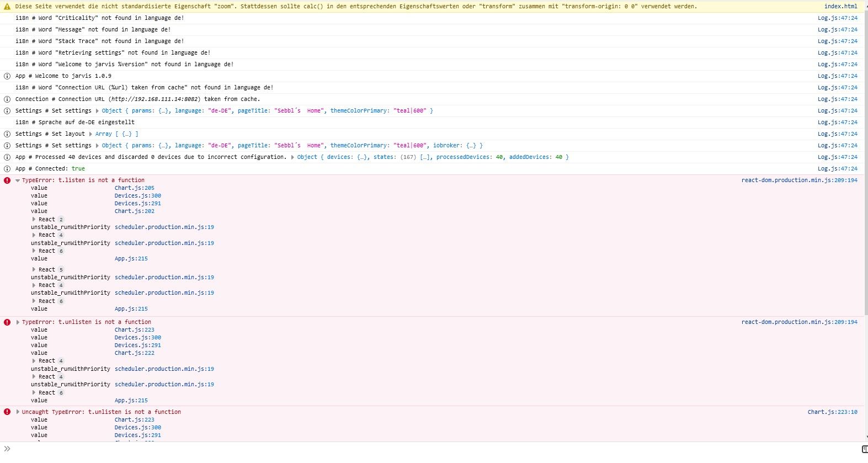Click the "devices: {…}" property preview
This screenshot has width=868, height=463.
pos(348,157)
